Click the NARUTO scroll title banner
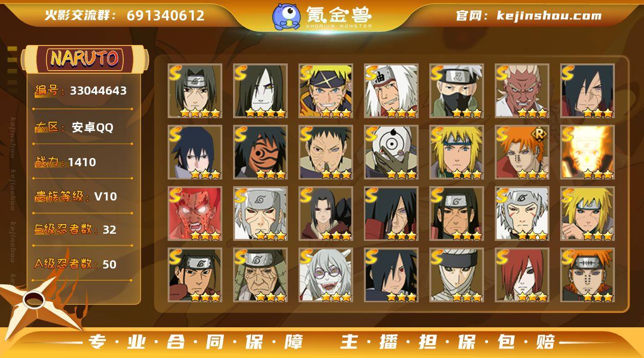644x358 pixels. click(85, 59)
